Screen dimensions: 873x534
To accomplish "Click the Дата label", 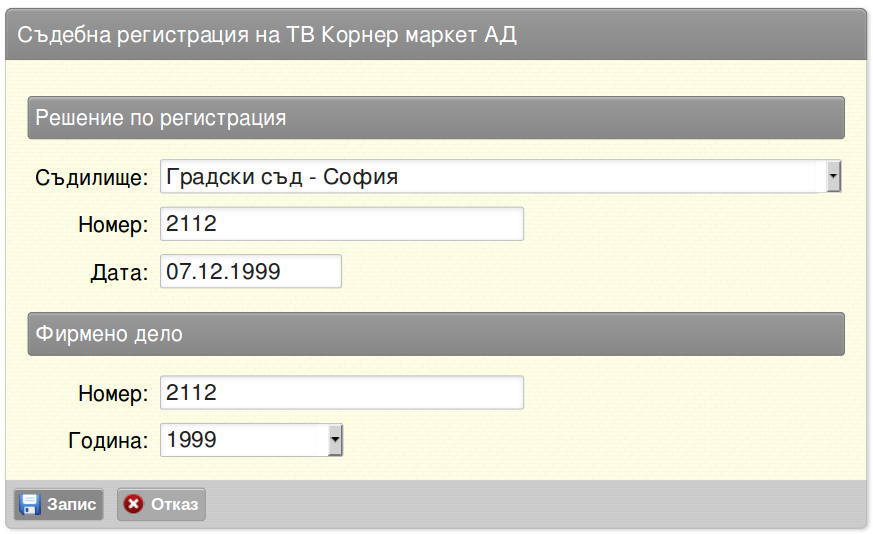I will pyautogui.click(x=120, y=273).
